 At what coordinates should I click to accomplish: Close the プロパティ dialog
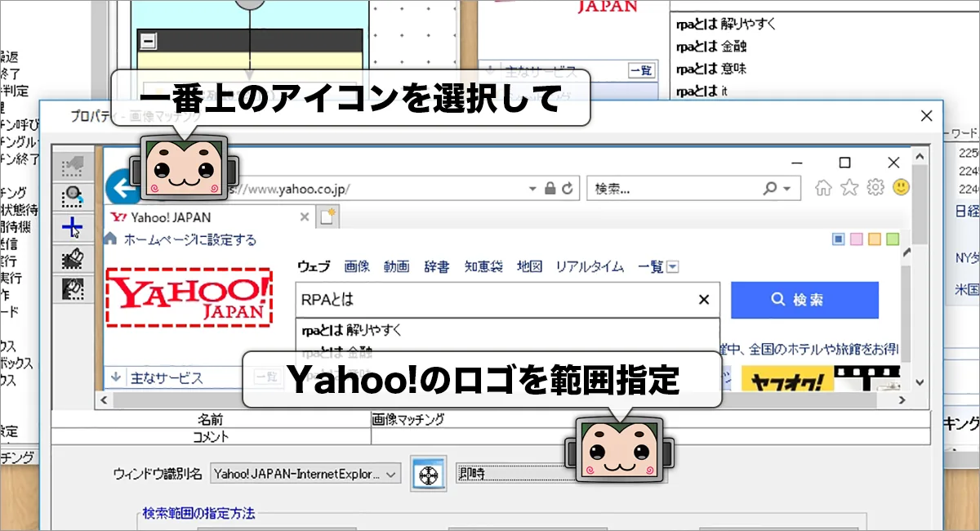click(925, 115)
